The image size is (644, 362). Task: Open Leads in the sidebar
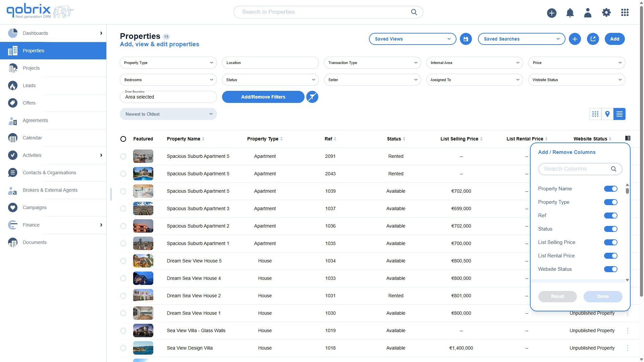click(29, 85)
